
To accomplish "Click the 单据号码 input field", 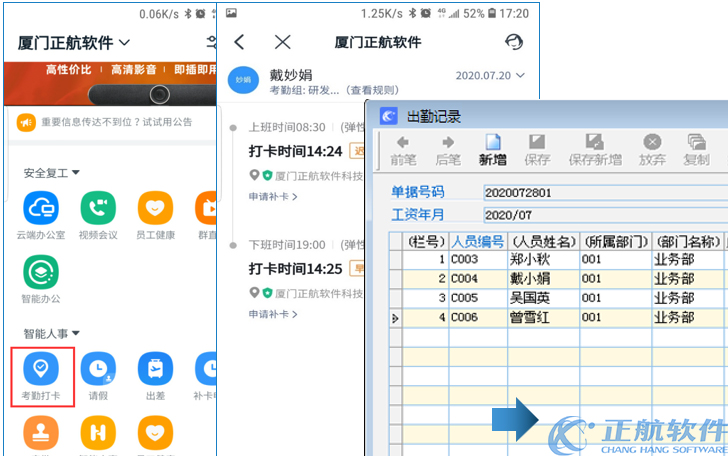I will pyautogui.click(x=605, y=192).
